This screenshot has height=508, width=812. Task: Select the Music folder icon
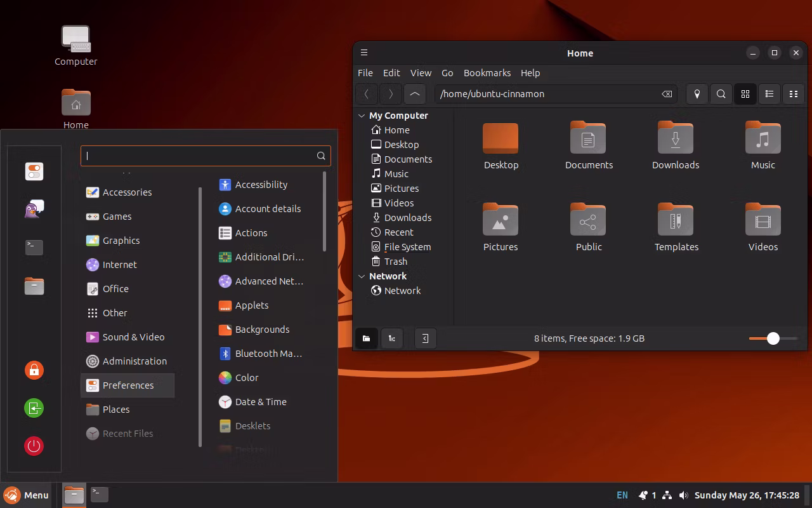point(763,138)
